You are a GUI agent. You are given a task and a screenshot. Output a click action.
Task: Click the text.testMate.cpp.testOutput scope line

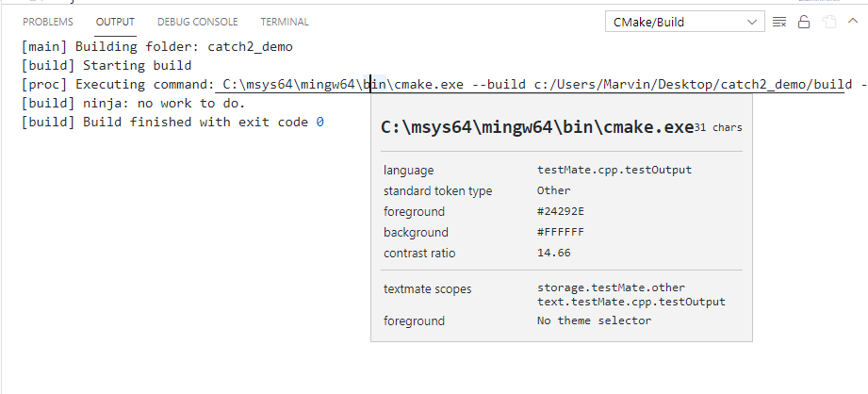coord(631,302)
